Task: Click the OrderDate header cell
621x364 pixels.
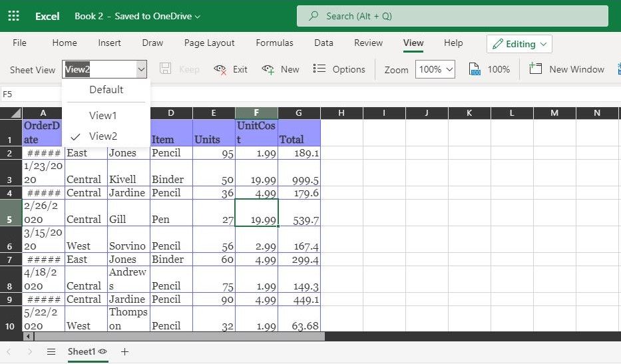Action: 43,132
